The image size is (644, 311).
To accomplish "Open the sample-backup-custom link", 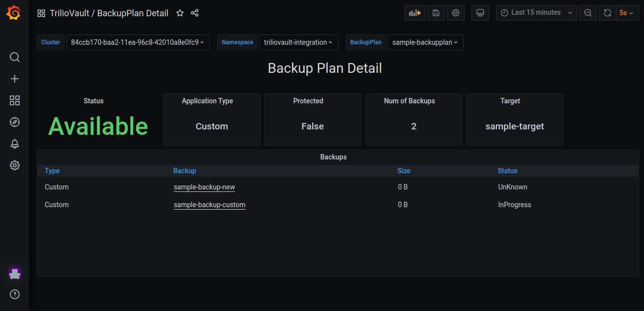I will pos(209,205).
